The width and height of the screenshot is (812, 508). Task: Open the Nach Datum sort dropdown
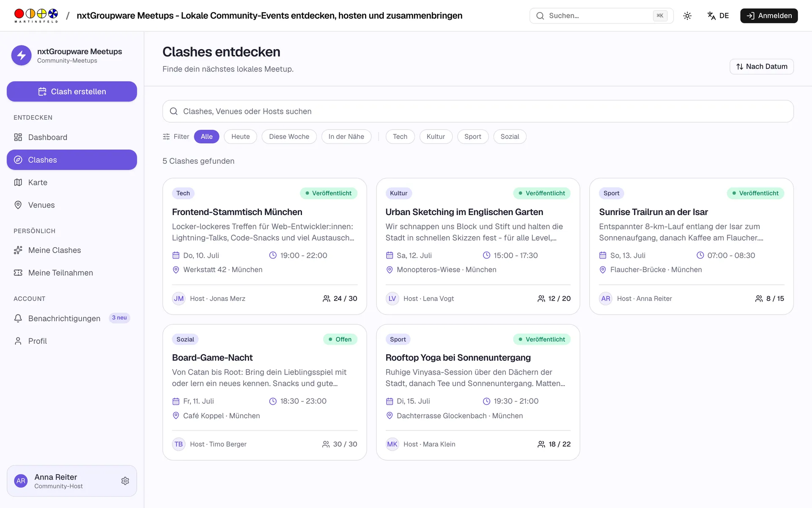click(761, 66)
